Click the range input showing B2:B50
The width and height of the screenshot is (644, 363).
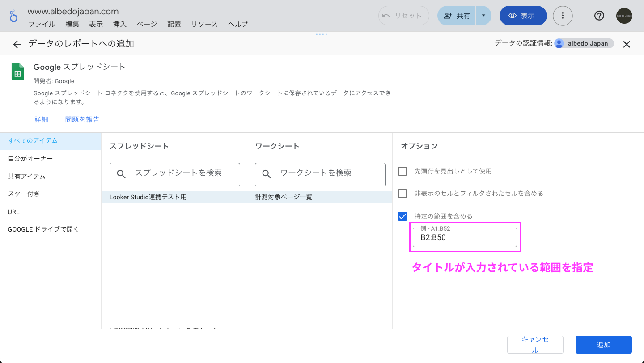click(x=465, y=237)
